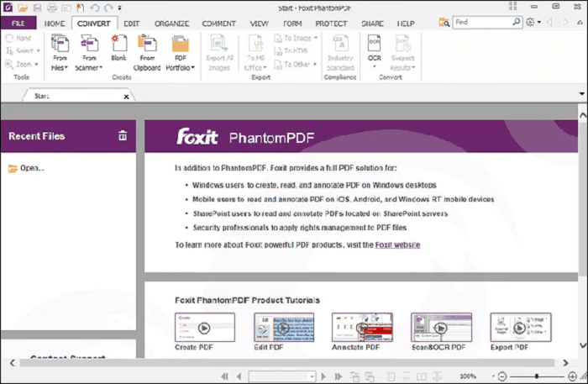
Task: Play the Edit PDF tutorial thumbnail
Action: point(284,328)
